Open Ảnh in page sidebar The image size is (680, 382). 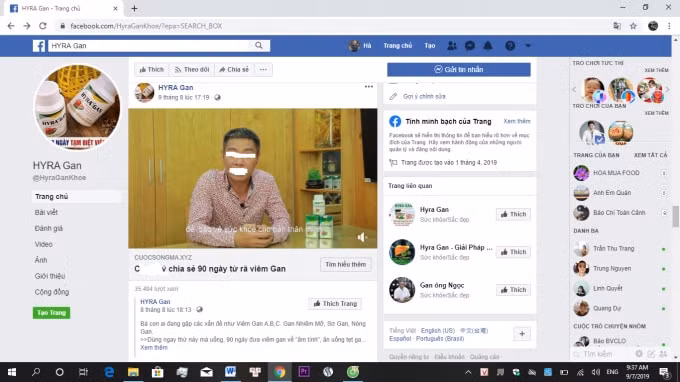click(x=41, y=260)
